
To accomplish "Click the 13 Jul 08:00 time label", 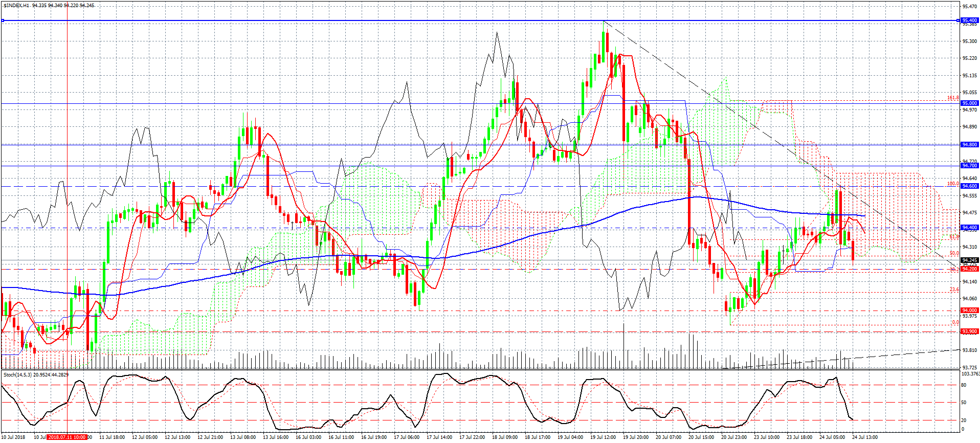I will pyautogui.click(x=243, y=437).
